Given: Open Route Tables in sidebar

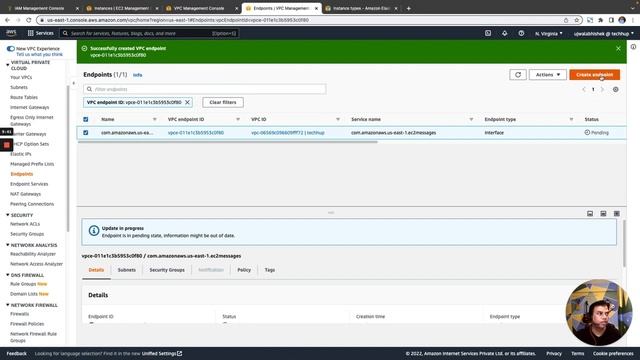Looking at the screenshot, I should coord(24,97).
